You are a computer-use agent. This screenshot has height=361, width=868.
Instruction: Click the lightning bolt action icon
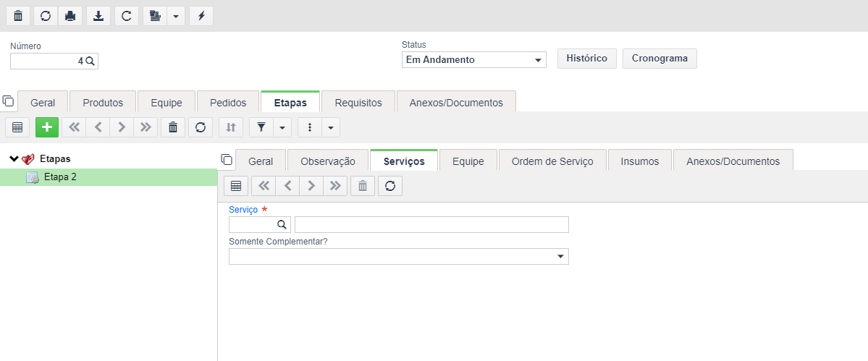click(x=201, y=16)
